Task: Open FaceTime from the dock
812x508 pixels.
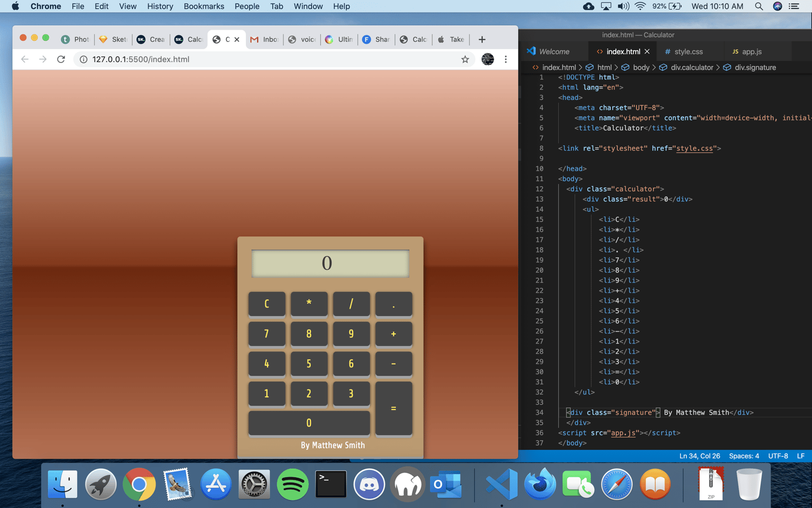Action: click(578, 484)
